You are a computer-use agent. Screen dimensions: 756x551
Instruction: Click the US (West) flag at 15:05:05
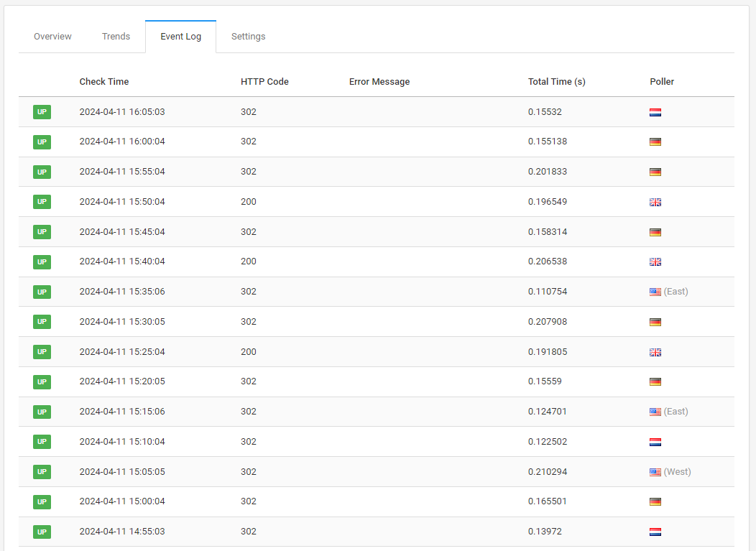(x=655, y=472)
